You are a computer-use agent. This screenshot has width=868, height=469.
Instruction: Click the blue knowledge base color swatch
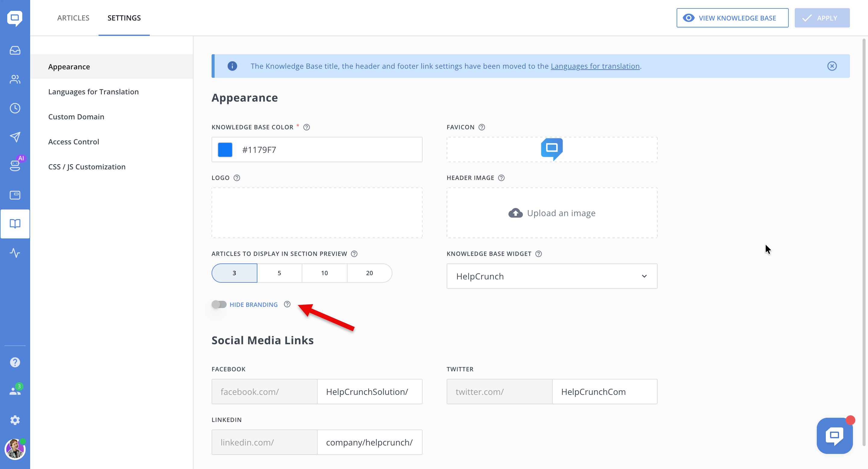coord(225,150)
